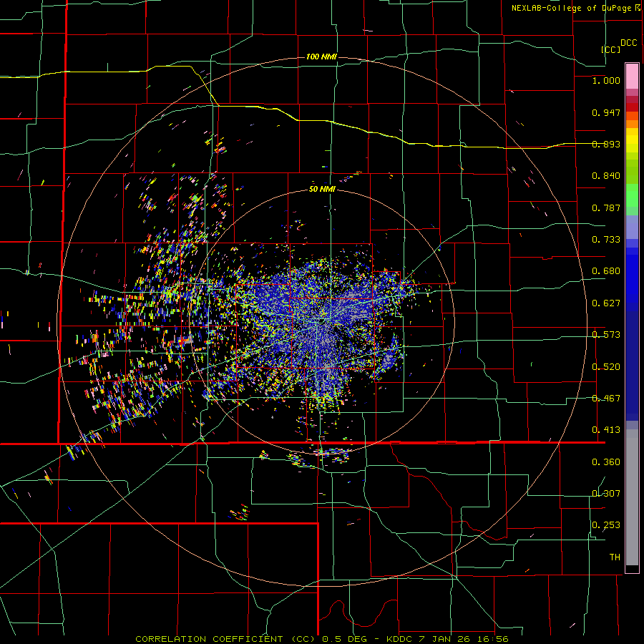This screenshot has width=644, height=644.
Task: Select the 0.573 scale value
Action: [606, 335]
